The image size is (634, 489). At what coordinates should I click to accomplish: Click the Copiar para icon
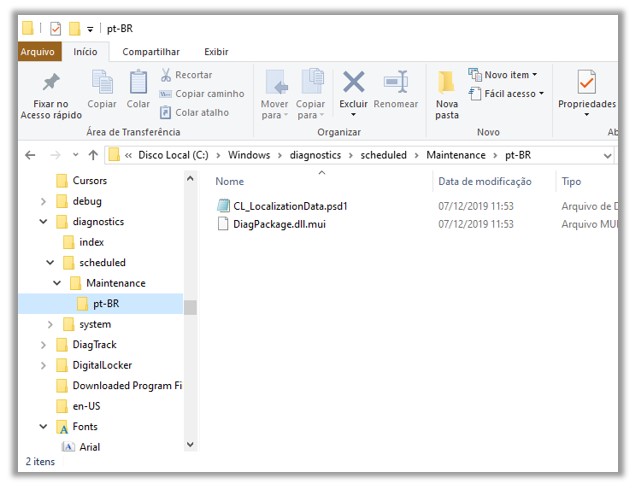click(313, 81)
